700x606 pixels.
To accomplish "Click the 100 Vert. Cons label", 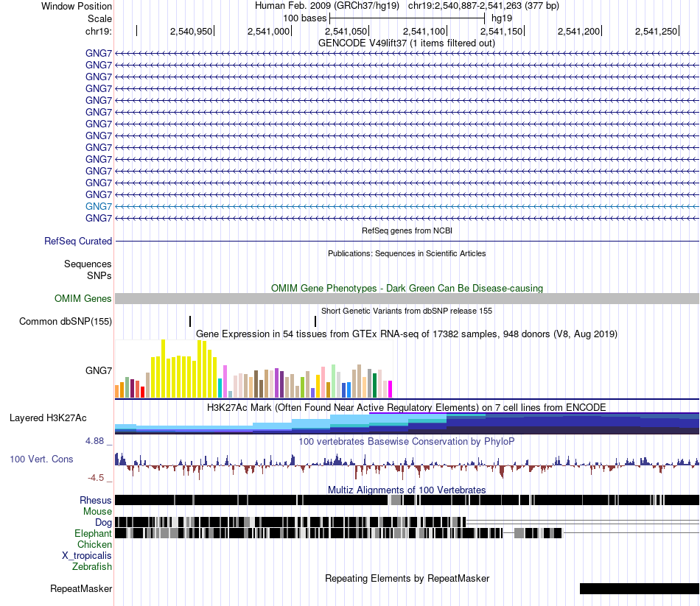I will 41,459.
